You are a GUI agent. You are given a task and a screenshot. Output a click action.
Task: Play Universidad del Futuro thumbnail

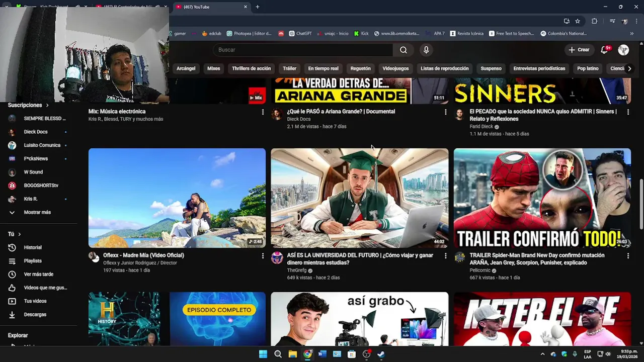pos(360,198)
